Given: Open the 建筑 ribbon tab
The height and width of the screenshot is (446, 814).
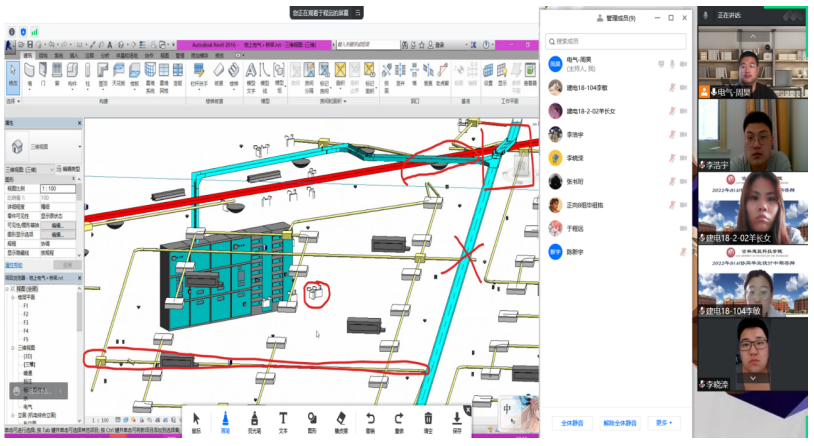Looking at the screenshot, I should click(28, 55).
